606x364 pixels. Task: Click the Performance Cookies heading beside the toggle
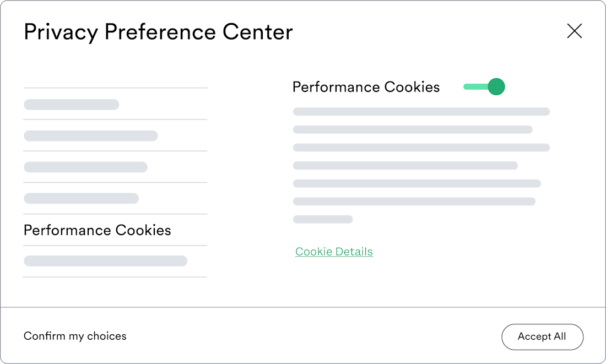coord(366,87)
